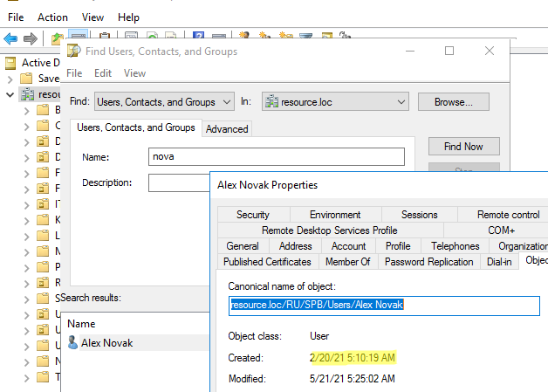Click the Up One Level folder icon

click(x=57, y=38)
